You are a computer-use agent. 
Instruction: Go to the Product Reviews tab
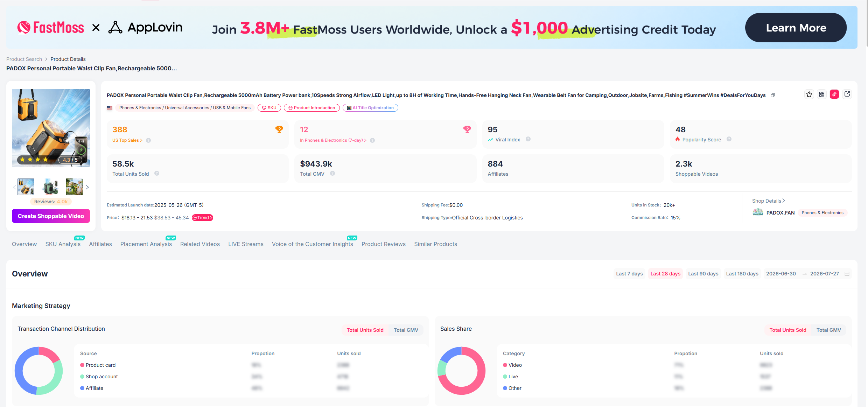tap(384, 244)
